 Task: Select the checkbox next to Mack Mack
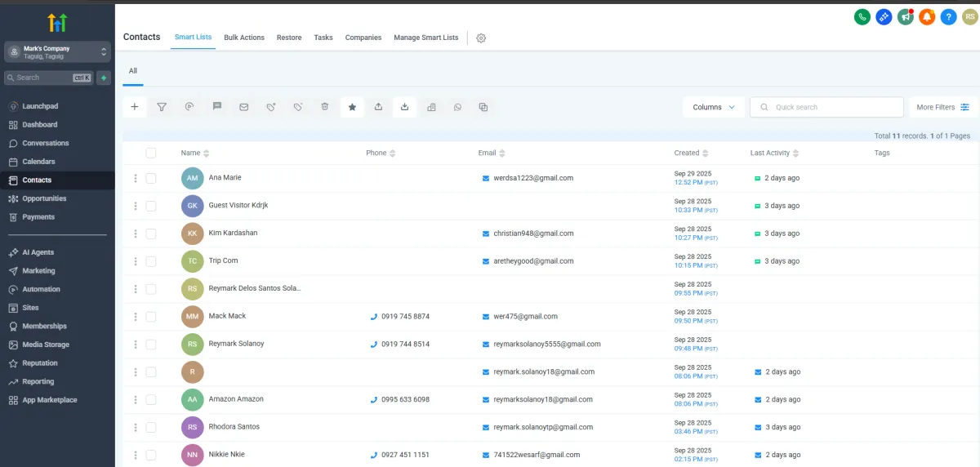click(x=151, y=317)
